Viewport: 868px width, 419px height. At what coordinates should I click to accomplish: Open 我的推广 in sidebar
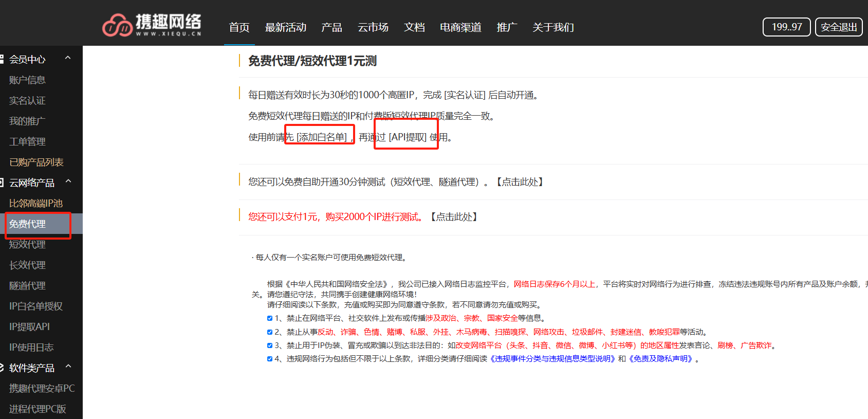[x=27, y=121]
